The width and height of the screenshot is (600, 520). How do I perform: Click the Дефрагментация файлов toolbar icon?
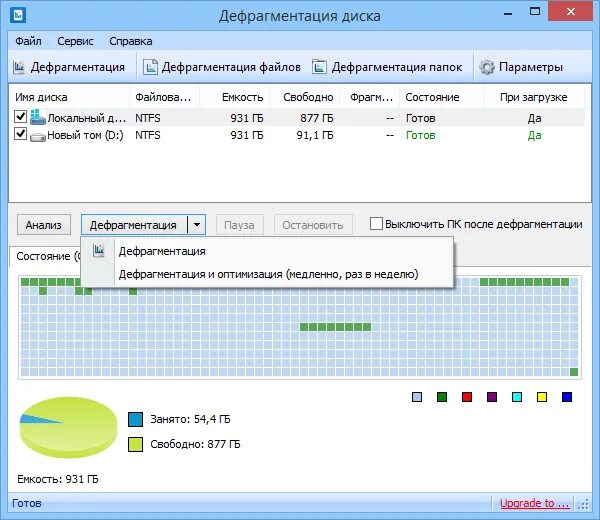pos(150,67)
